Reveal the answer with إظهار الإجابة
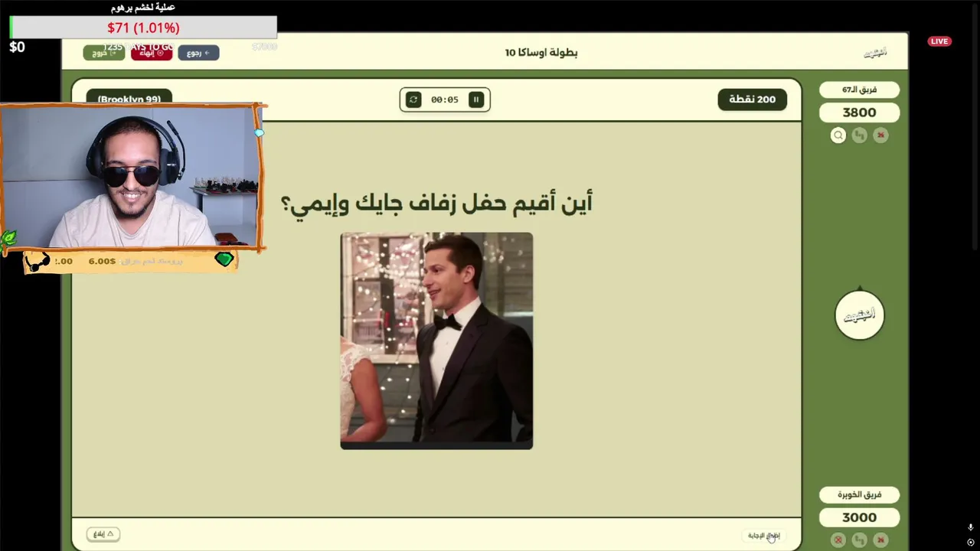980x551 pixels. click(x=763, y=535)
